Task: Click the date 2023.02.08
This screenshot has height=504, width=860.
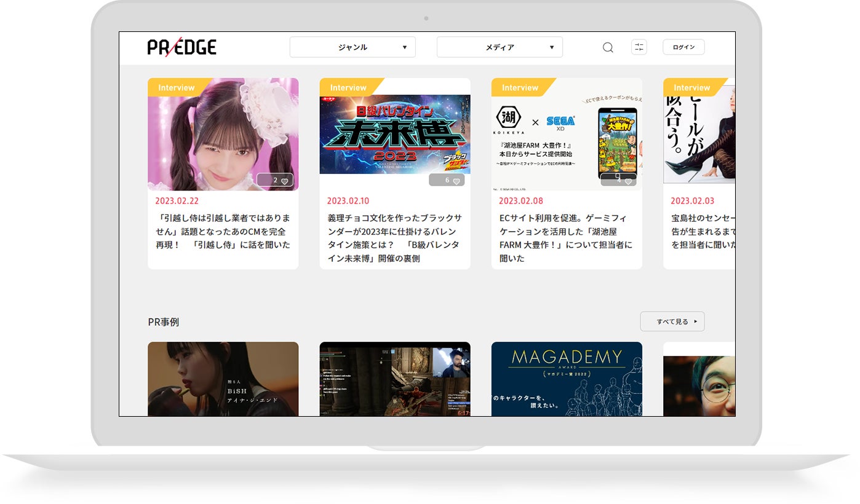Action: coord(520,201)
